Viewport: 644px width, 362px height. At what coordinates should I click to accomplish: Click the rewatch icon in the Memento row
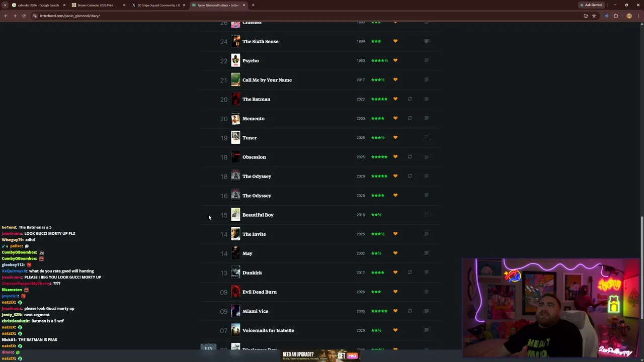tap(410, 118)
